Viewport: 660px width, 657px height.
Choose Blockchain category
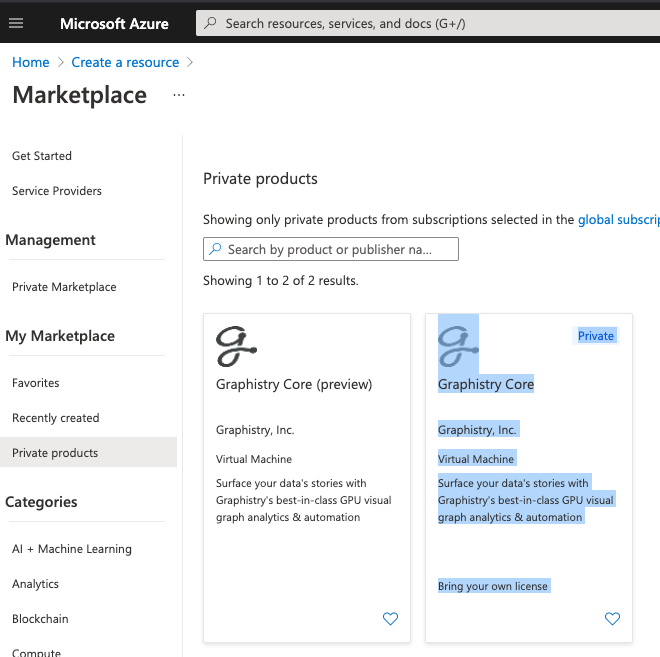pyautogui.click(x=40, y=619)
